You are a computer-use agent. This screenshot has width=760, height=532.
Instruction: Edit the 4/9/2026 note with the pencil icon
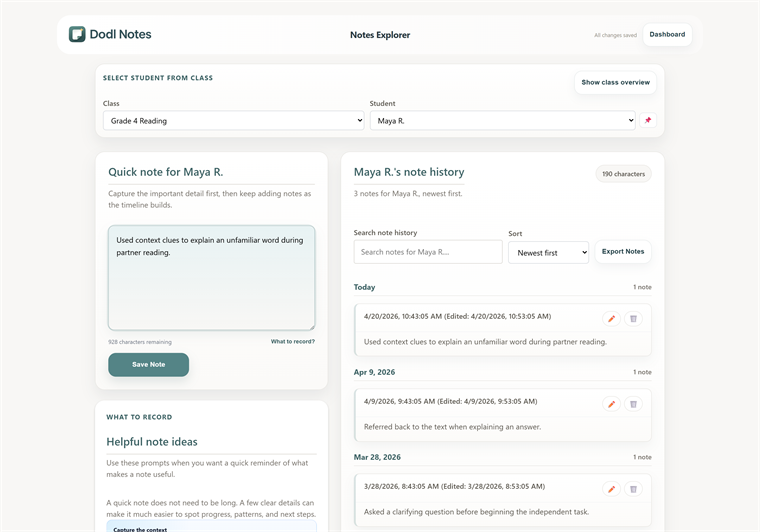click(x=611, y=404)
